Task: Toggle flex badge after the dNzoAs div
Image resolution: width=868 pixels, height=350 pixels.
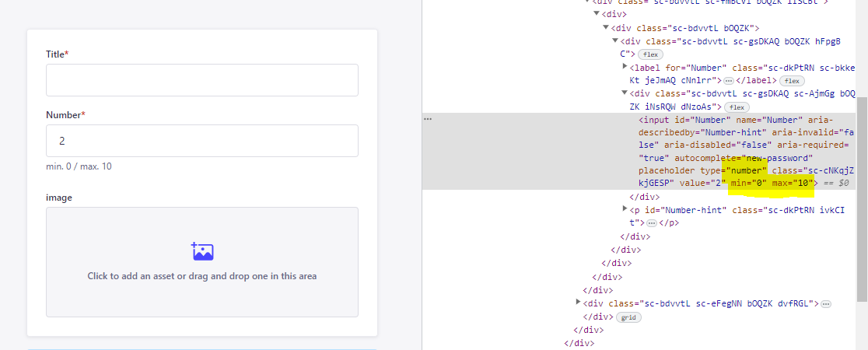Action: click(x=735, y=107)
